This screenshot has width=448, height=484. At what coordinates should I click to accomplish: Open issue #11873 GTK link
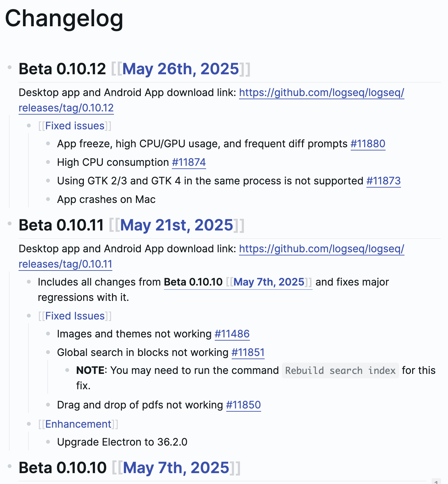click(x=383, y=181)
